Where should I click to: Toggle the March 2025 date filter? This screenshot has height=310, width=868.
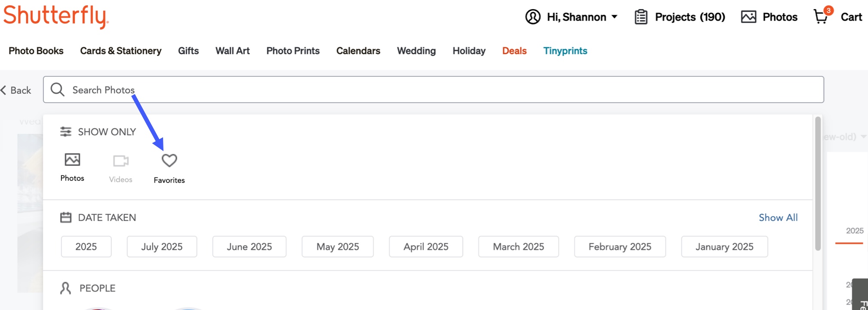point(518,247)
